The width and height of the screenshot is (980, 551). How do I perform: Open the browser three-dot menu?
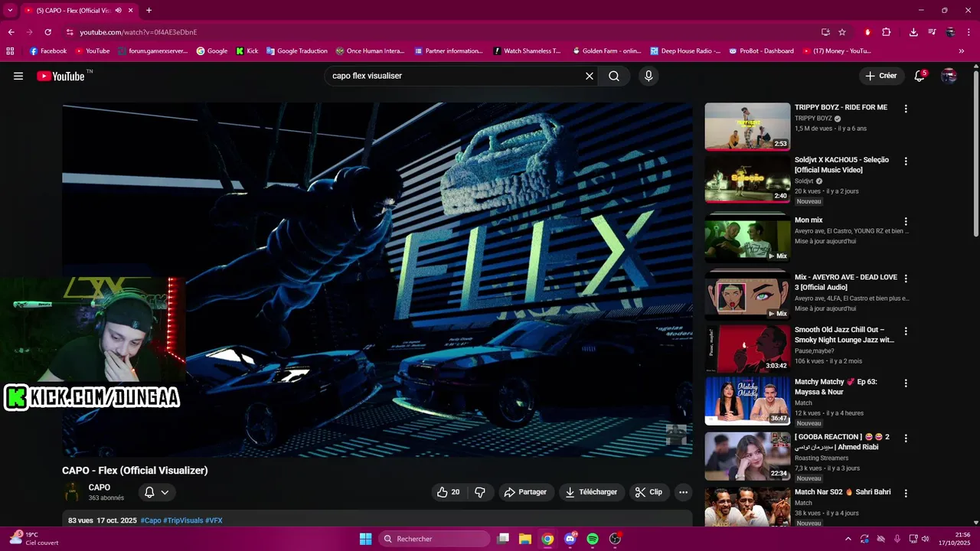968,32
